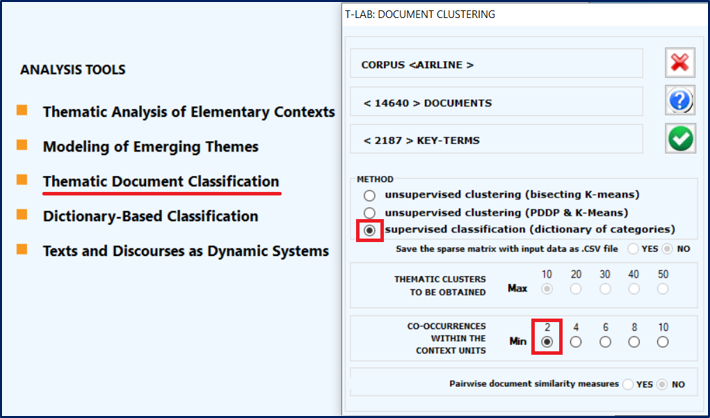
Task: Click the T-LAB: DOCUMENT CLUSTERING title
Action: (x=420, y=14)
